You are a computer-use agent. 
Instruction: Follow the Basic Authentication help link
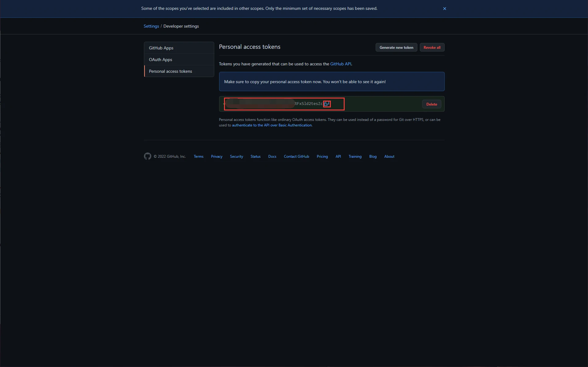coord(272,125)
